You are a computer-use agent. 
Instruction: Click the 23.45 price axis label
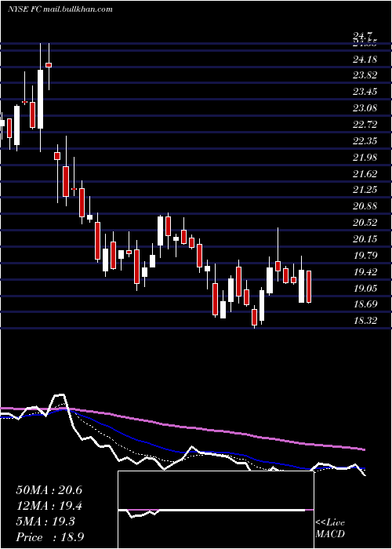coord(365,92)
